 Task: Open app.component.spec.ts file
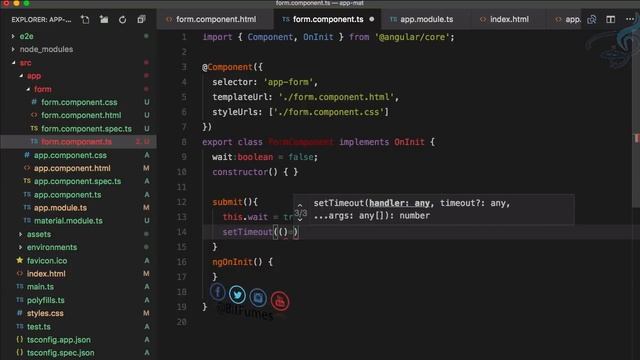point(77,181)
